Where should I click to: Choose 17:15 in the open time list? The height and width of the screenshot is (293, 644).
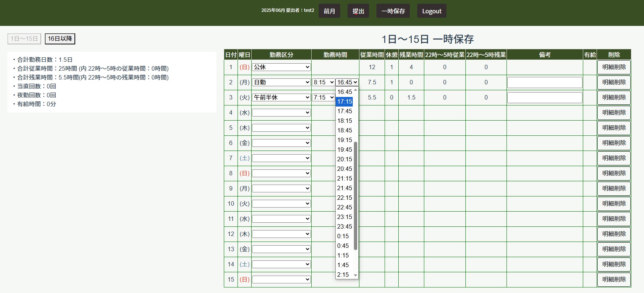pos(344,101)
